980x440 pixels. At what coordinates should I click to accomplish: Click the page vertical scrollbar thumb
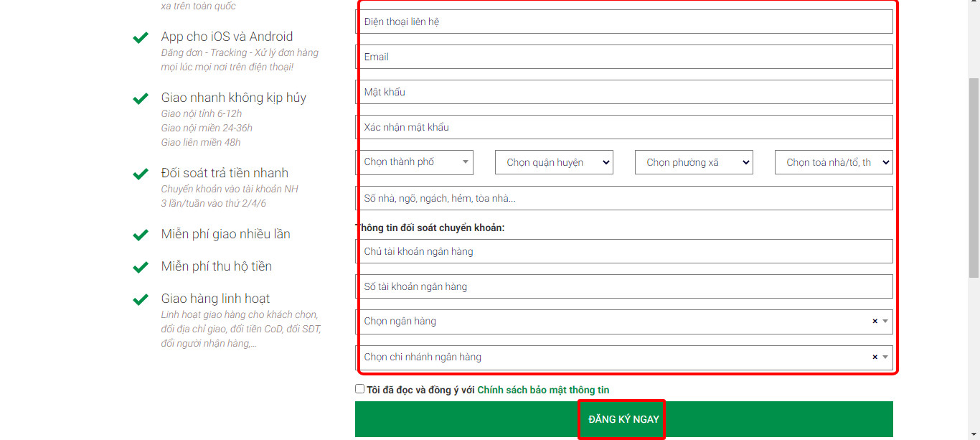click(974, 176)
